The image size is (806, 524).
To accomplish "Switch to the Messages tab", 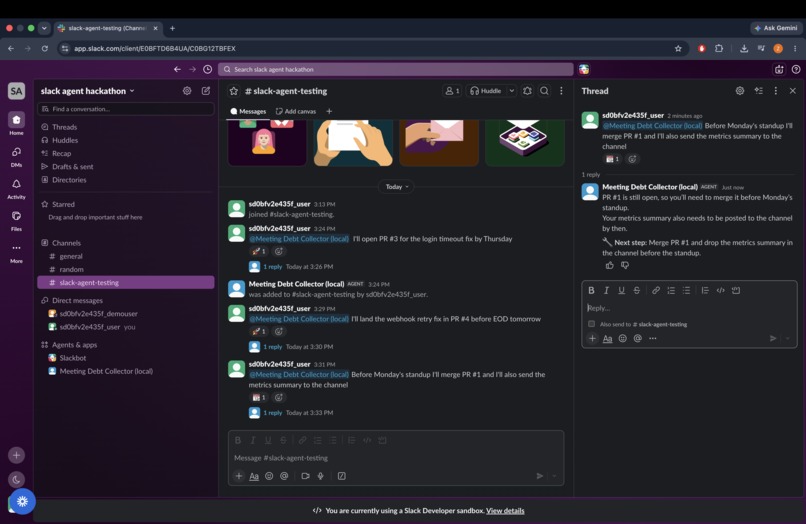I will 248,111.
